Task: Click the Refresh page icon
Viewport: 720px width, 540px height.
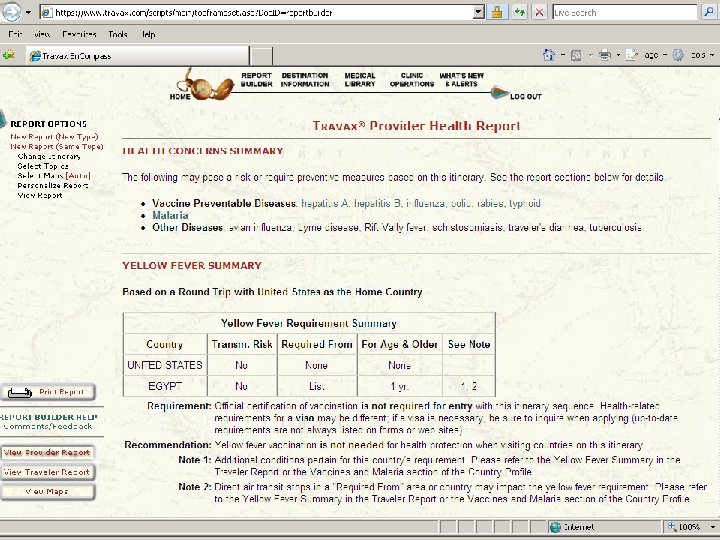Action: coord(520,12)
